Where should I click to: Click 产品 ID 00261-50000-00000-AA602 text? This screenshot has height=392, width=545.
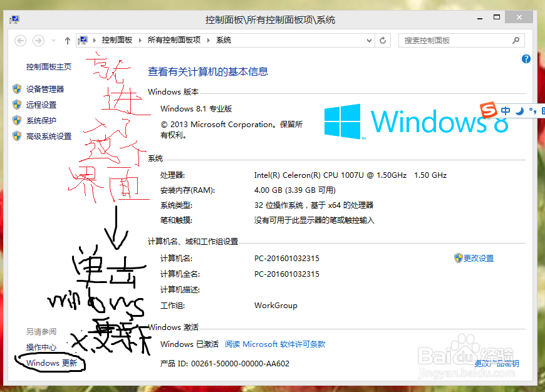pyautogui.click(x=224, y=363)
